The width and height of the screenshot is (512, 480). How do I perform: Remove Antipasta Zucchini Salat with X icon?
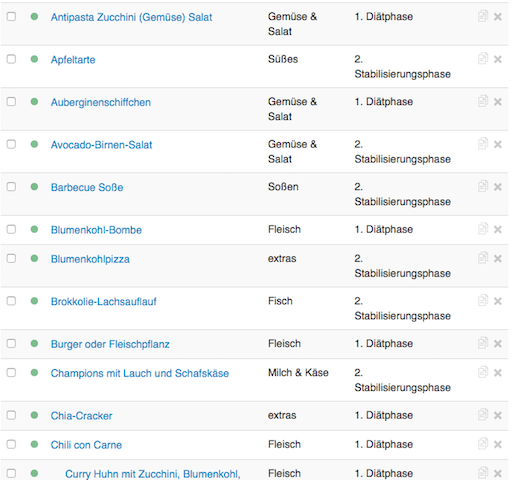498,17
